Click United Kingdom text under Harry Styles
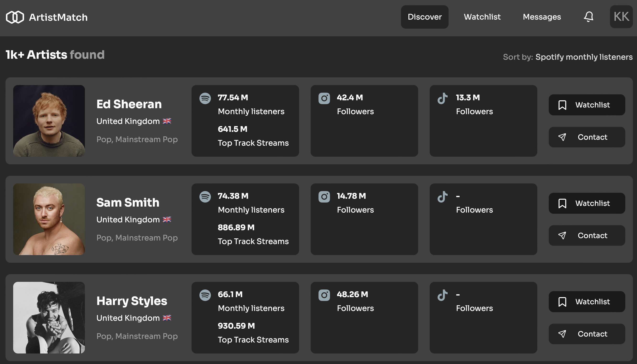The width and height of the screenshot is (637, 364). point(128,318)
